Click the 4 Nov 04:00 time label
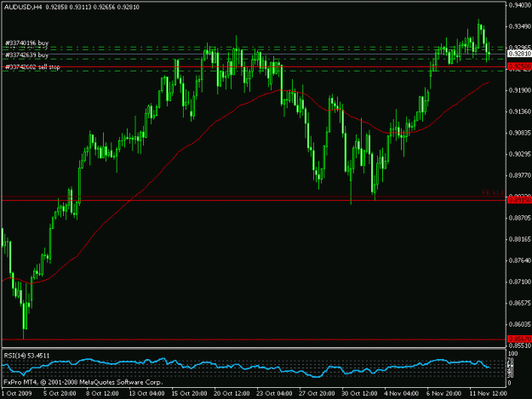 coord(402,394)
